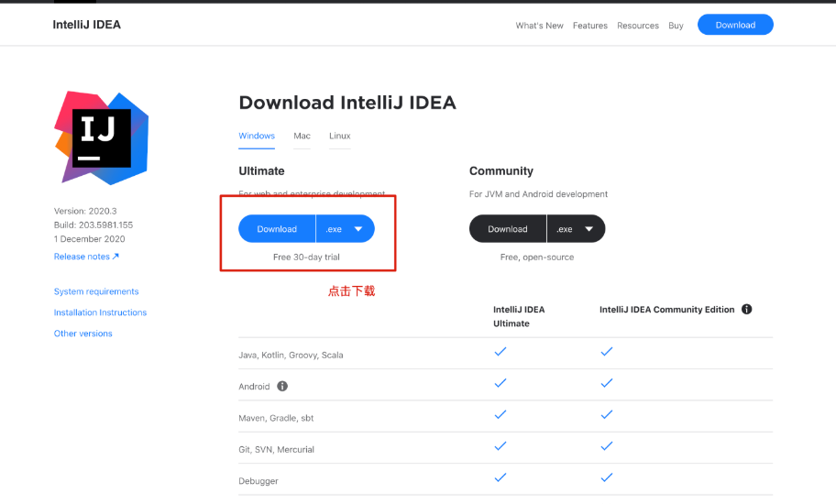
Task: Click '1 December 2020' date text
Action: point(90,238)
